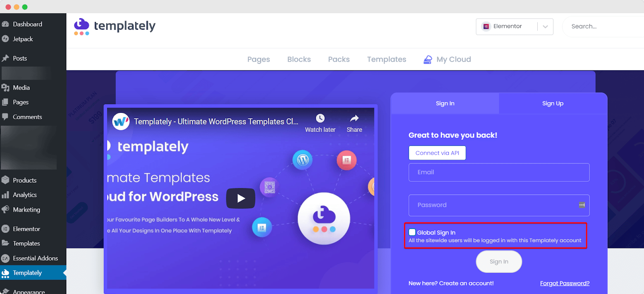
Task: Open the My Cloud tab
Action: [x=447, y=60]
